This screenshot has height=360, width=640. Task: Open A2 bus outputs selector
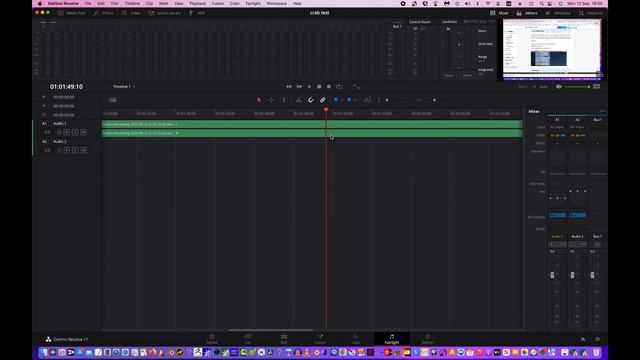(x=577, y=215)
